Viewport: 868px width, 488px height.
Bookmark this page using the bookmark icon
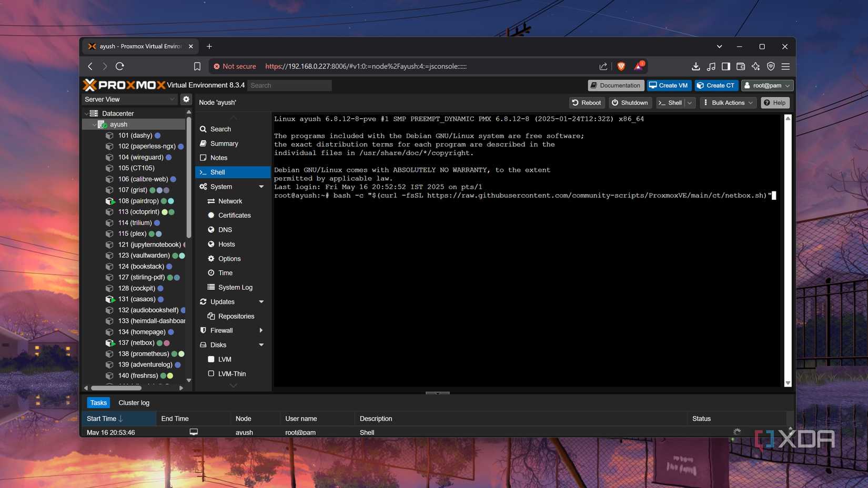click(x=197, y=66)
